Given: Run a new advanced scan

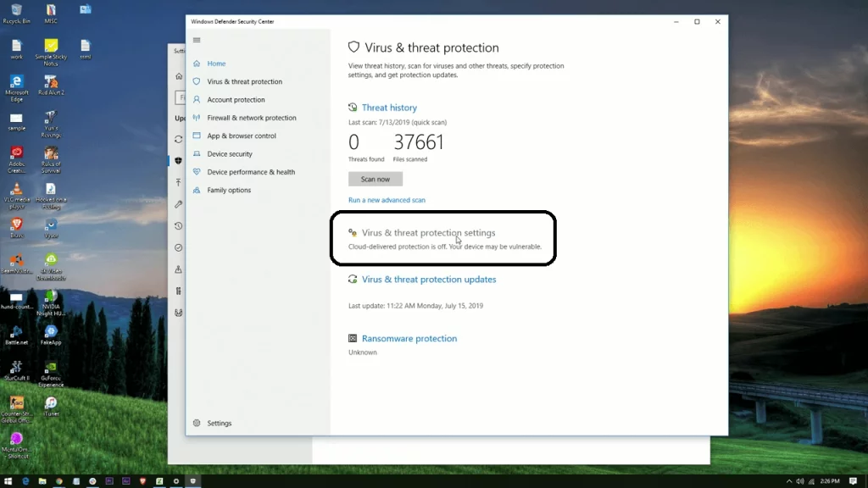Looking at the screenshot, I should 387,198.
